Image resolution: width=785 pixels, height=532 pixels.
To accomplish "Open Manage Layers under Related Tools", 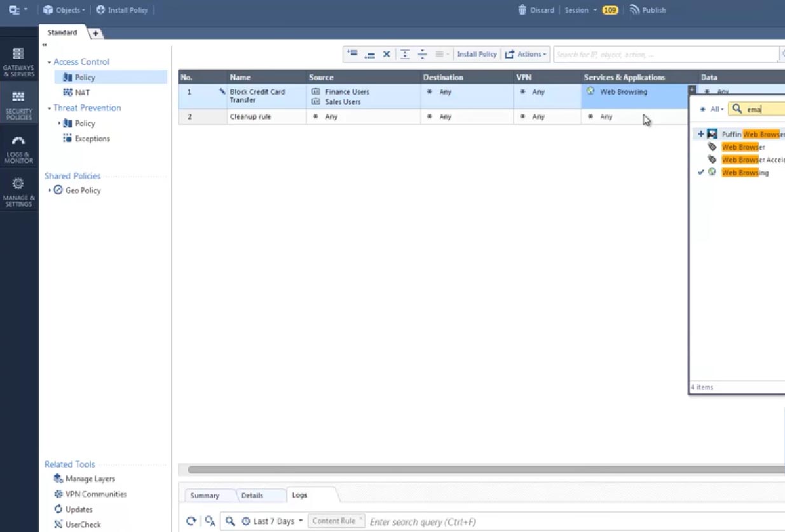I will (x=90, y=479).
